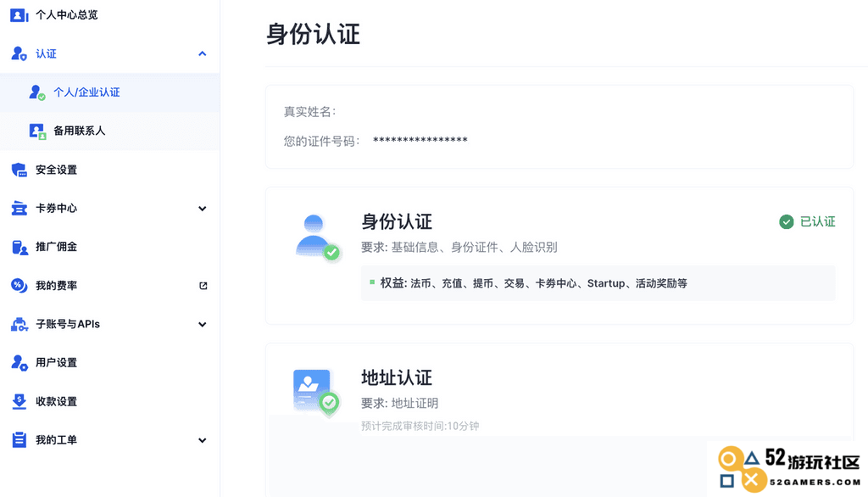Collapse the 认证 section chevron
This screenshot has width=868, height=497.
coord(203,53)
